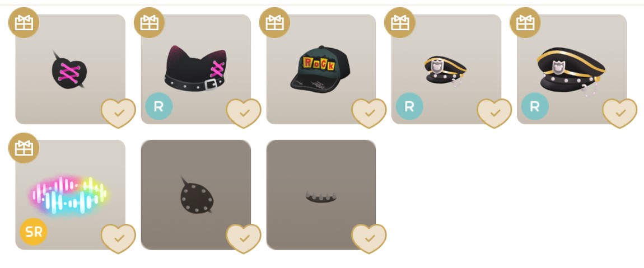The image size is (644, 268).
Task: Select the pink-laced heart eyepatch item
Action: coord(70,69)
